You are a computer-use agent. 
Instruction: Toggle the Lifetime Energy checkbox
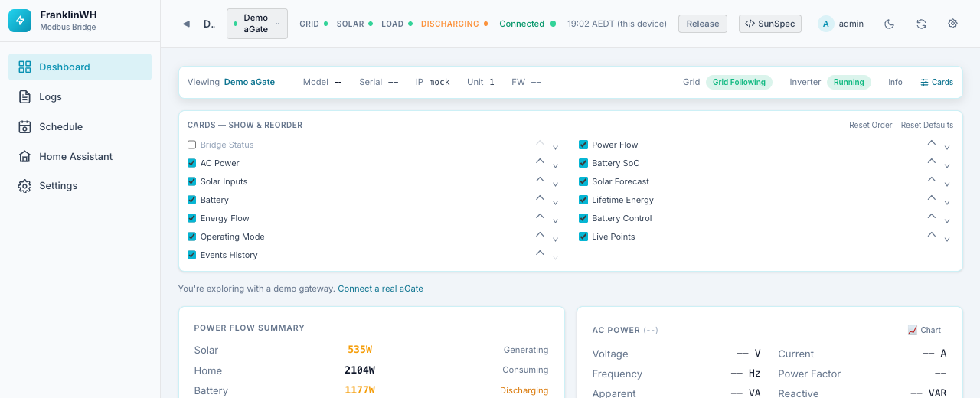coord(583,200)
